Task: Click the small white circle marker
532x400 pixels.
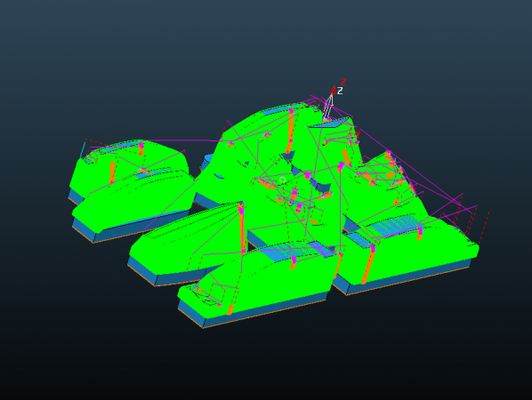Action: pos(282,180)
